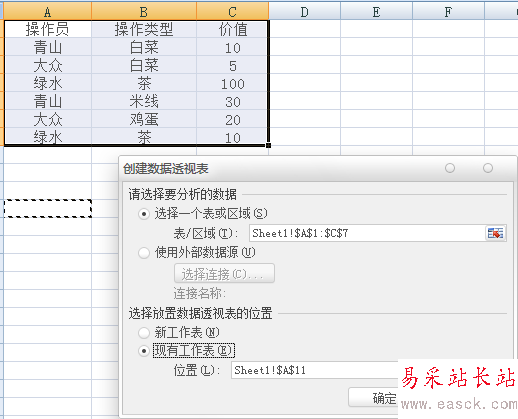518x419 pixels.
Task: Click the selection fill handle at C7 corner
Action: click(268, 145)
